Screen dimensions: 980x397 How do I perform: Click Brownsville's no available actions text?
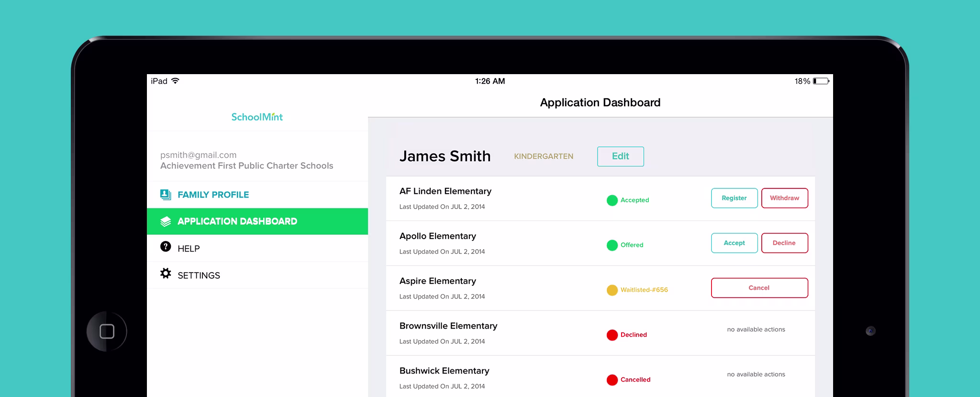click(x=756, y=330)
